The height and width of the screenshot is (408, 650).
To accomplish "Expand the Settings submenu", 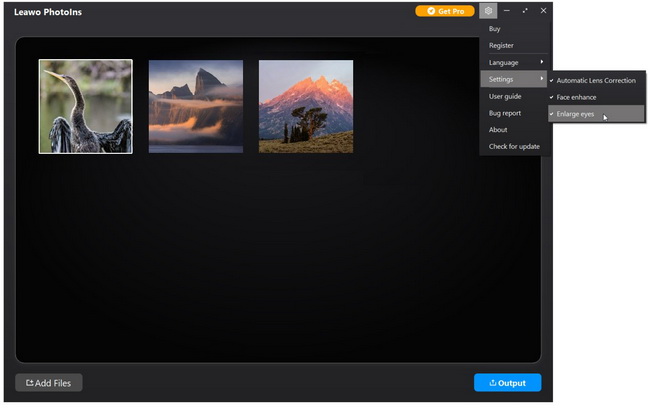I will 514,79.
